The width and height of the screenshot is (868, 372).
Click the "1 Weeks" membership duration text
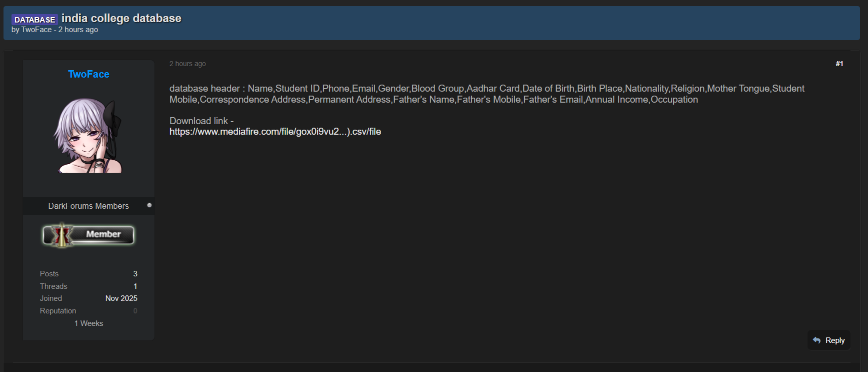coord(88,323)
